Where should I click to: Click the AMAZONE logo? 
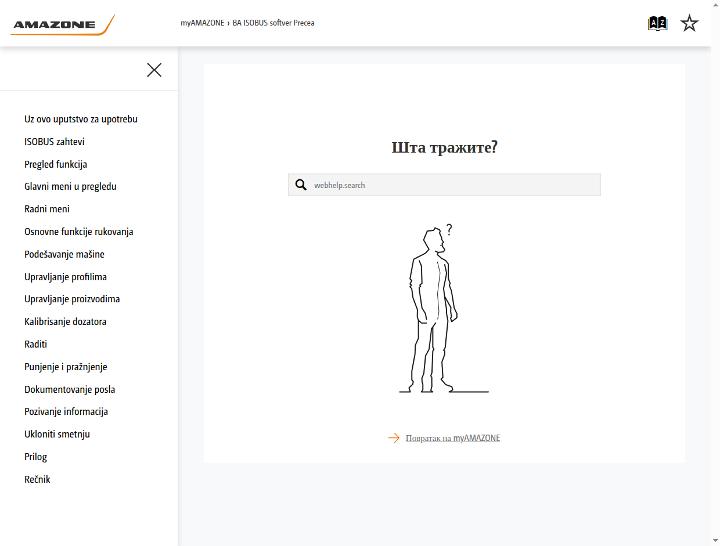[x=62, y=24]
